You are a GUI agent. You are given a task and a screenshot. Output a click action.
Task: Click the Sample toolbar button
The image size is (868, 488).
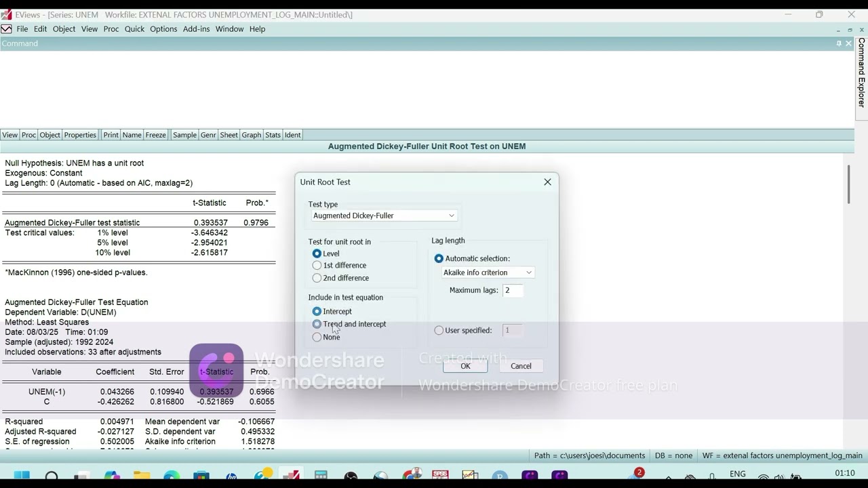click(x=184, y=135)
